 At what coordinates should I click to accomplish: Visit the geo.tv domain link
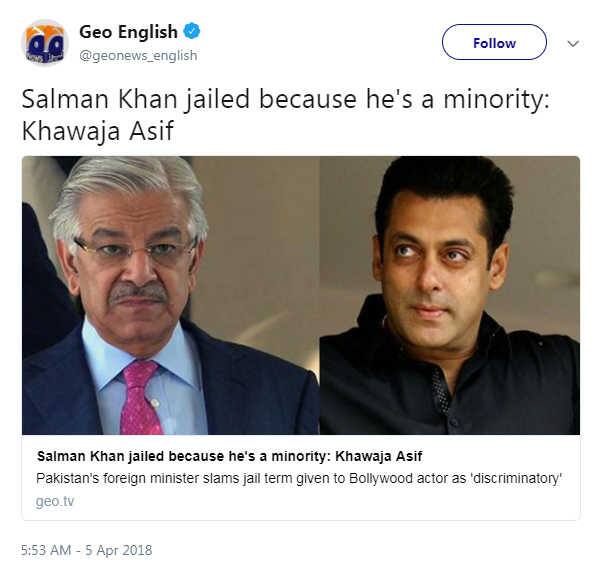coord(55,501)
